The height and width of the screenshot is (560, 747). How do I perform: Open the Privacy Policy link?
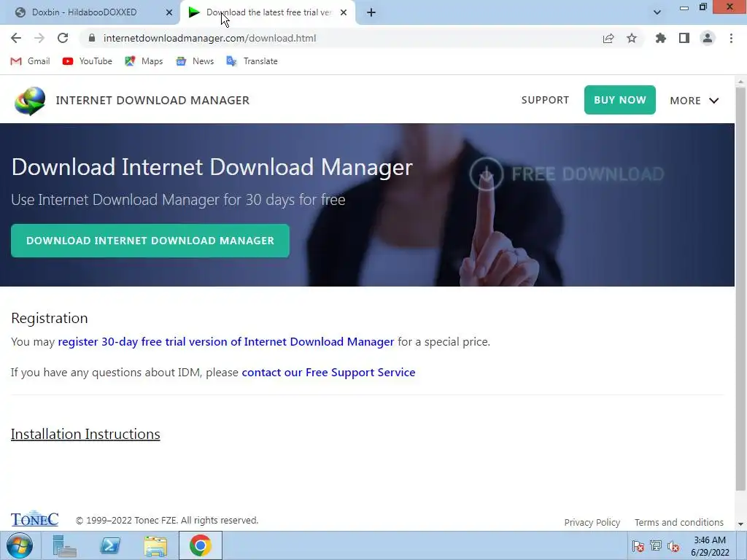coord(592,522)
